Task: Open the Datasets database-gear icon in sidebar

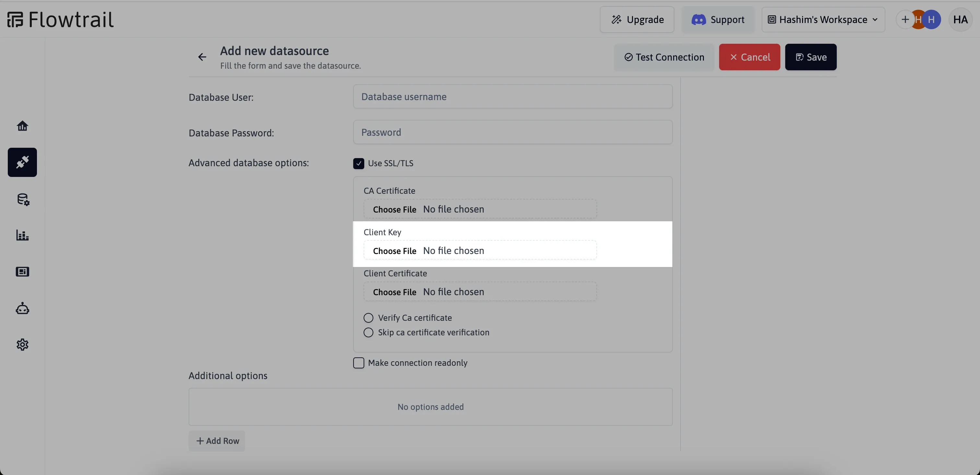Action: point(23,199)
